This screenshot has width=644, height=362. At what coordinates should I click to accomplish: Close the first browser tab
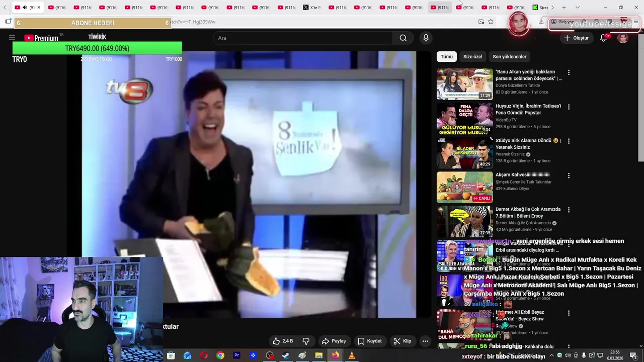(x=39, y=8)
